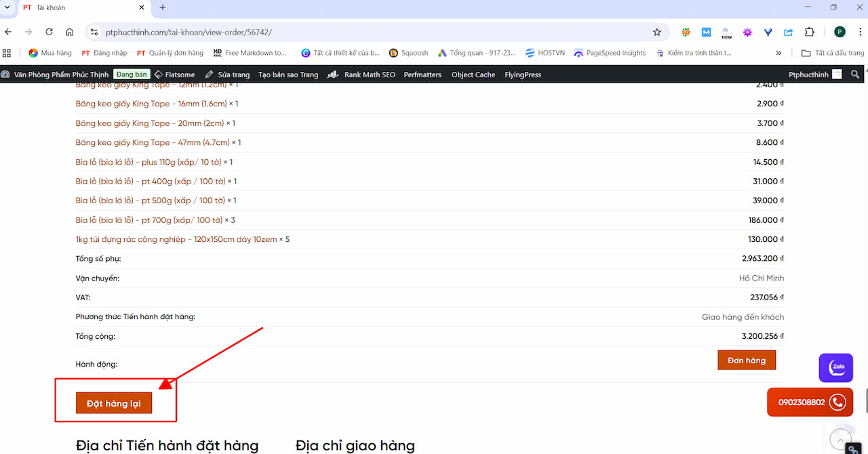Bookmark this page with the star icon

(x=656, y=32)
